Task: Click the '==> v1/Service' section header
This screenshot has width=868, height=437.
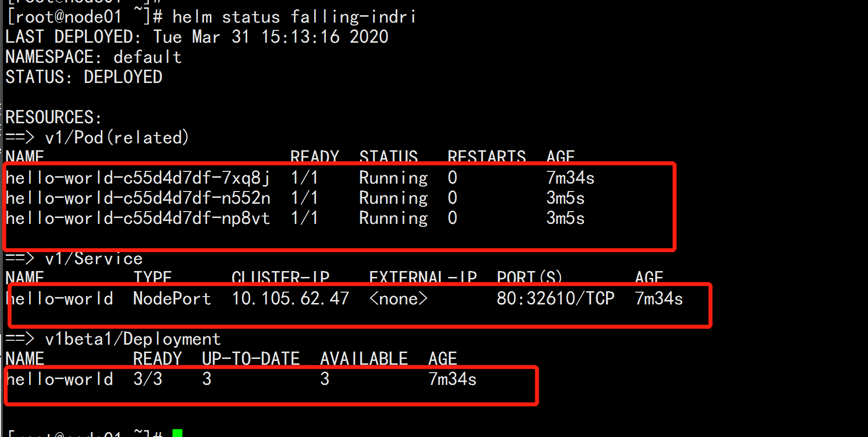Action: coord(74,258)
